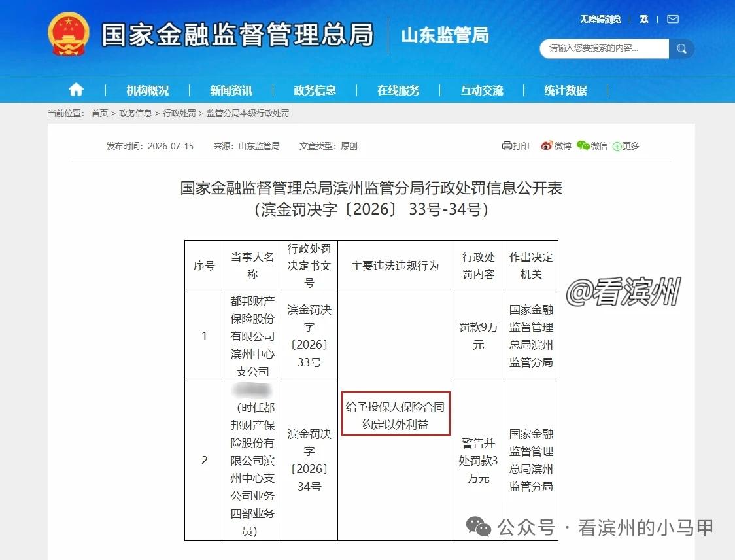Select the 滨金罚决字〔2026〕34号 cell
Viewport: 735px width, 560px height.
coord(309,461)
